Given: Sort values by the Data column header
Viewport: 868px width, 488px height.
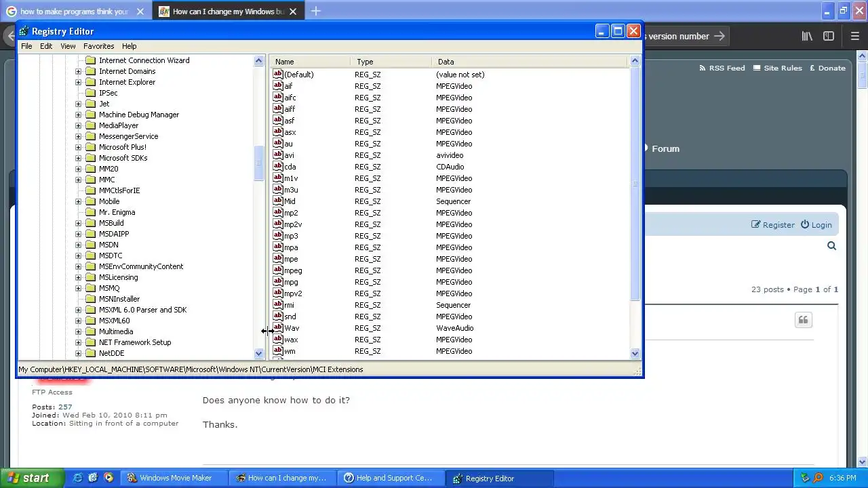Looking at the screenshot, I should [x=531, y=62].
